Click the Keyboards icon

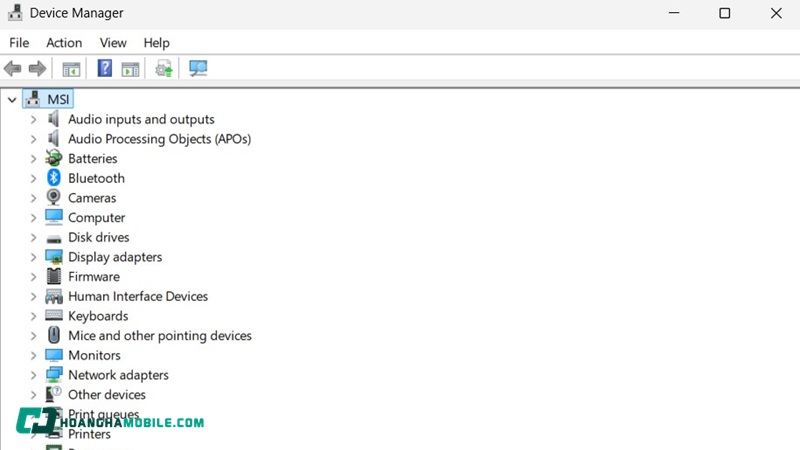[x=54, y=315]
